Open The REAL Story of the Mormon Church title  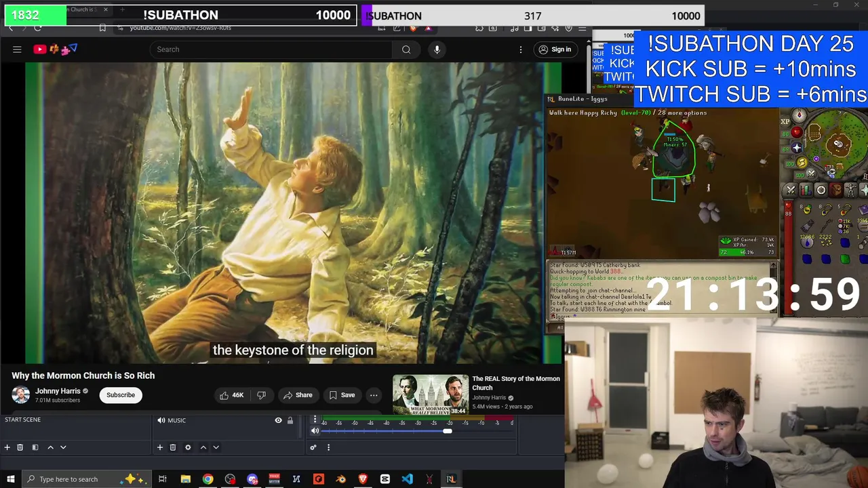[516, 383]
